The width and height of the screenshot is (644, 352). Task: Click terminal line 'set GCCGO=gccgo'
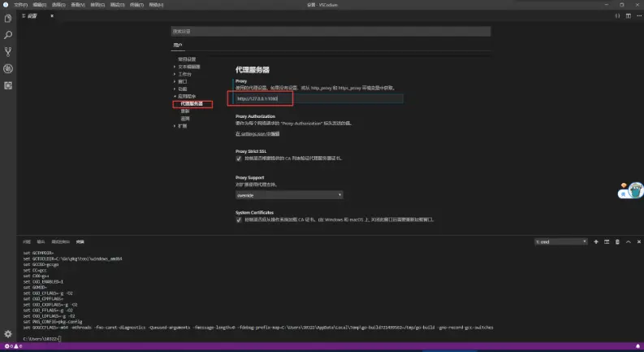pyautogui.click(x=41, y=264)
